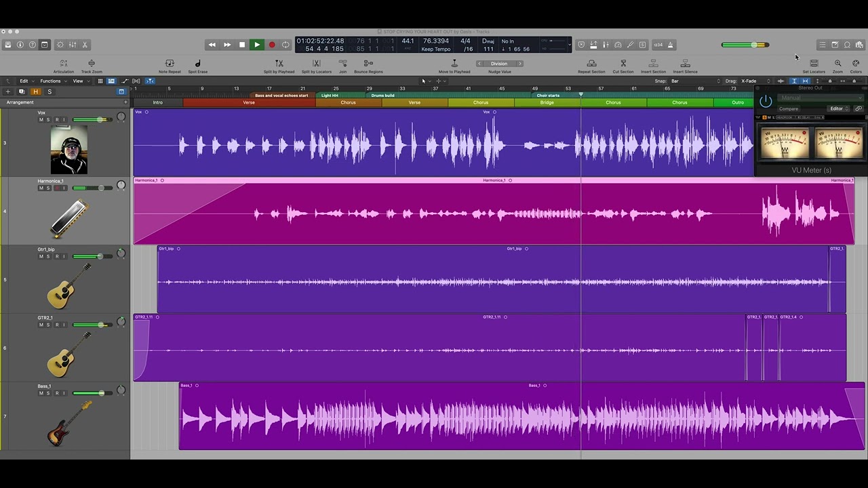Screen dimensions: 868x488
Task: Start playback with the green Play button
Action: [x=257, y=45]
